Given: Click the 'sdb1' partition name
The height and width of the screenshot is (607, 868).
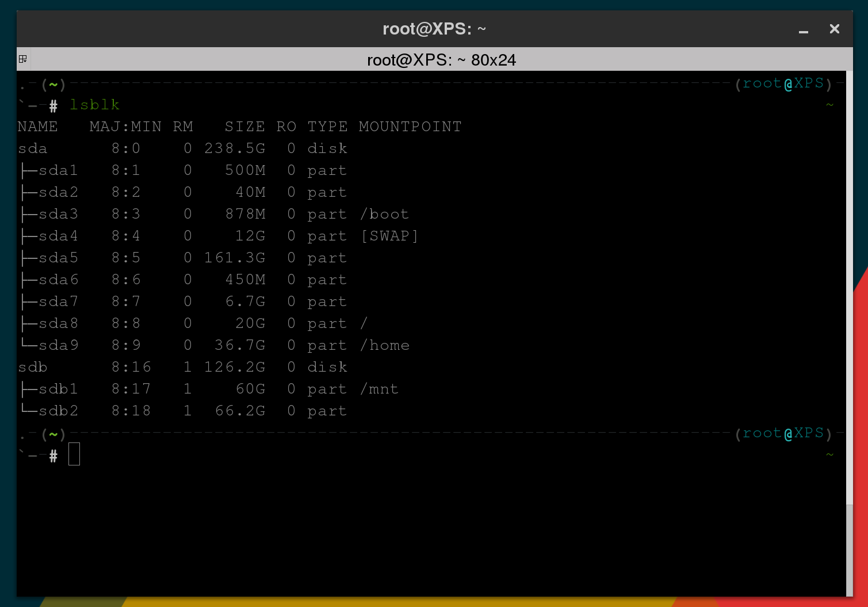Looking at the screenshot, I should coord(58,389).
